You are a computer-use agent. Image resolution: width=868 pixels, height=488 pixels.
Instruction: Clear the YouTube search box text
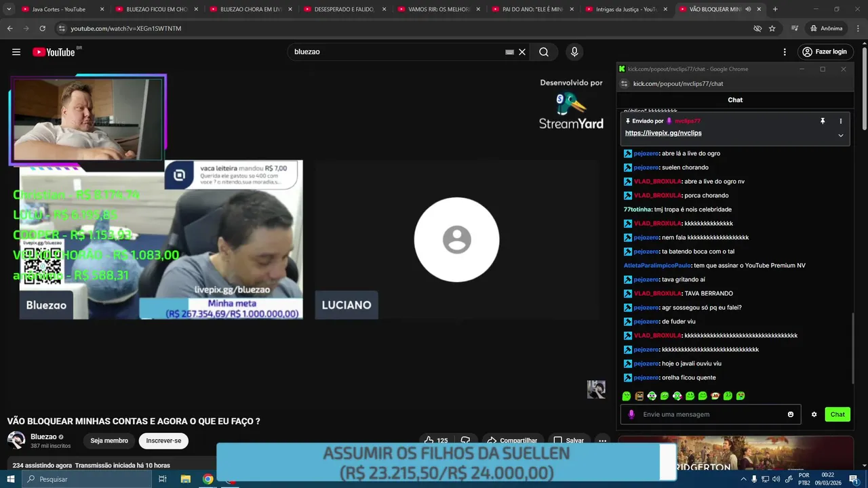coord(522,52)
